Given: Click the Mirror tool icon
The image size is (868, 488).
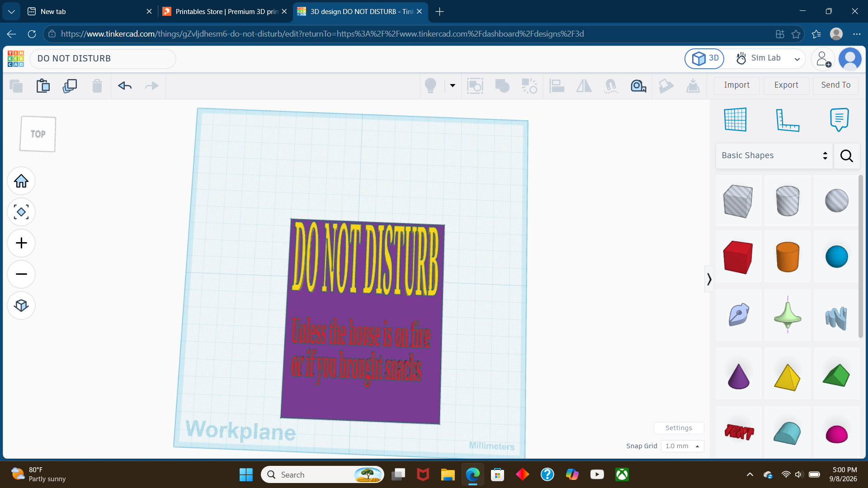Looking at the screenshot, I should point(584,86).
